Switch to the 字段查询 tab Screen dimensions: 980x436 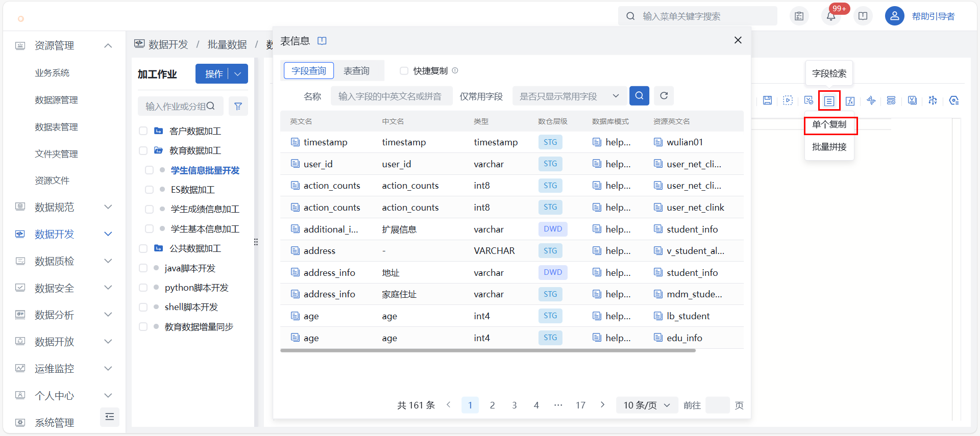pyautogui.click(x=309, y=71)
